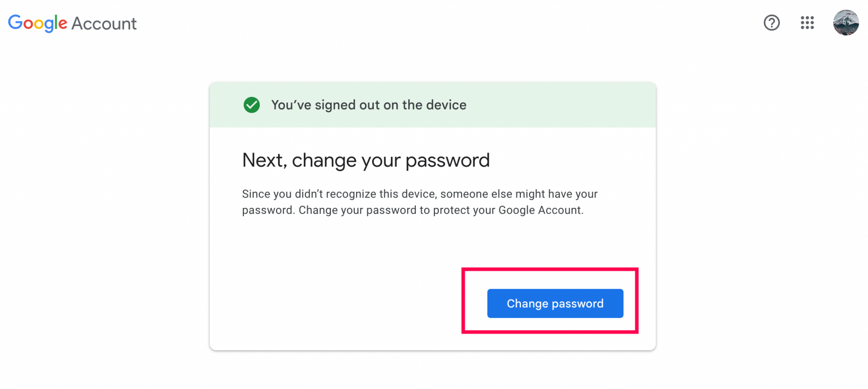
Task: Expand the Google apps launcher
Action: (x=807, y=23)
